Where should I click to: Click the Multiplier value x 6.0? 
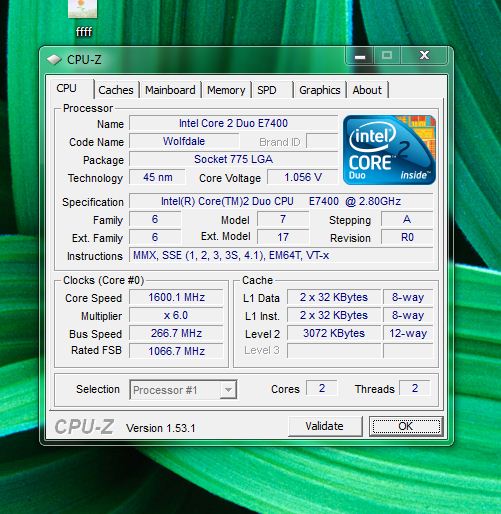176,315
